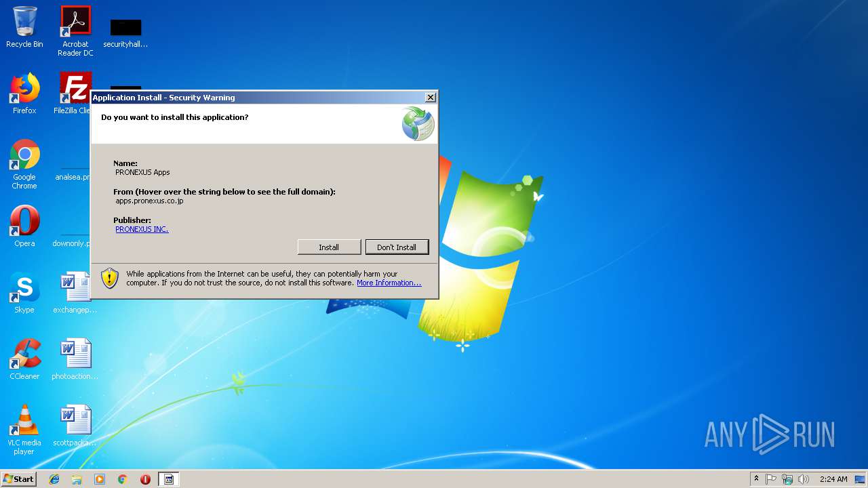Open Chrome from the taskbar
Image resolution: width=868 pixels, height=488 pixels.
(x=122, y=479)
